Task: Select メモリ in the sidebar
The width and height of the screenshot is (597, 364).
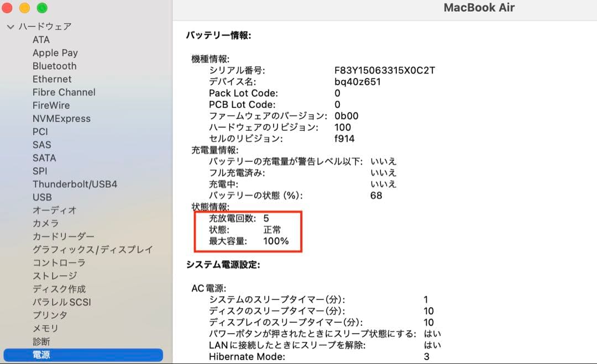Action: pos(42,329)
